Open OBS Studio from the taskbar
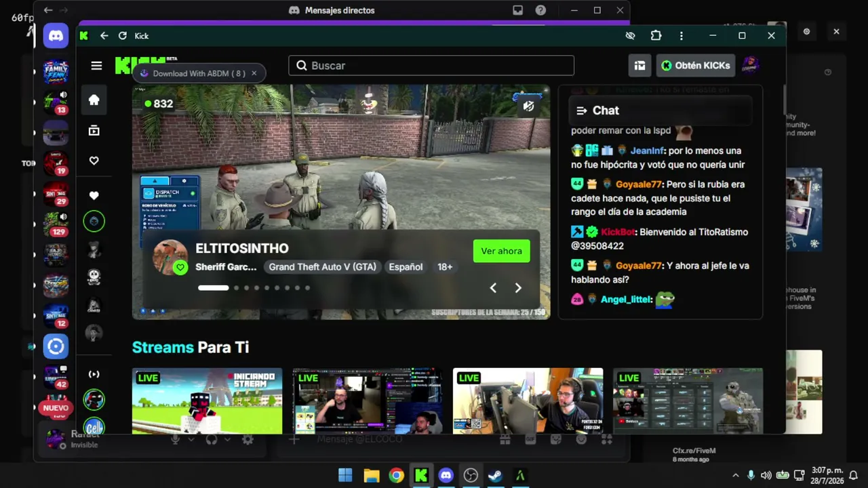 471,475
